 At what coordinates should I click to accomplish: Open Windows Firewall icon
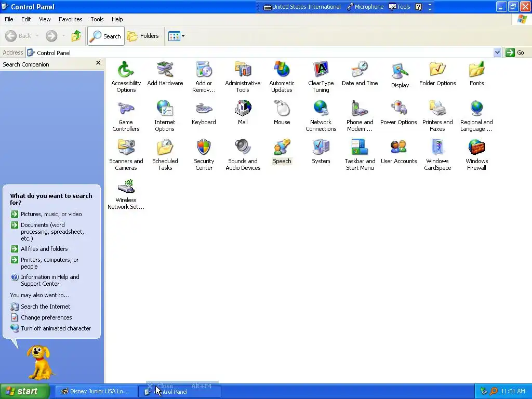coord(476,154)
